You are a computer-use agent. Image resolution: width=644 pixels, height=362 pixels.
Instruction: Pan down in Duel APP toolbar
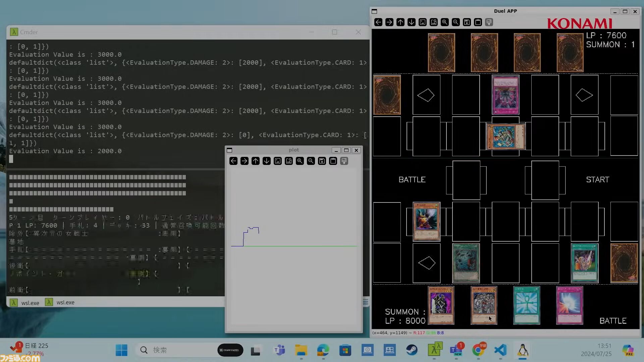click(x=412, y=22)
